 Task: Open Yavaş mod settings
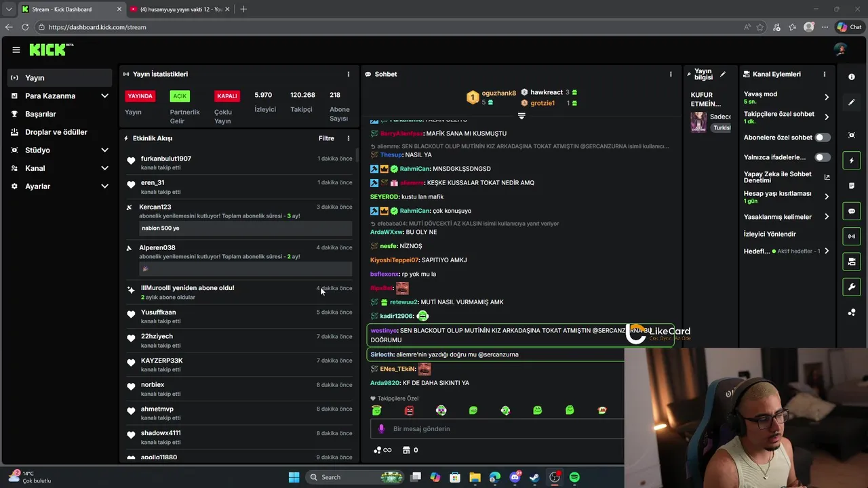pyautogui.click(x=787, y=98)
